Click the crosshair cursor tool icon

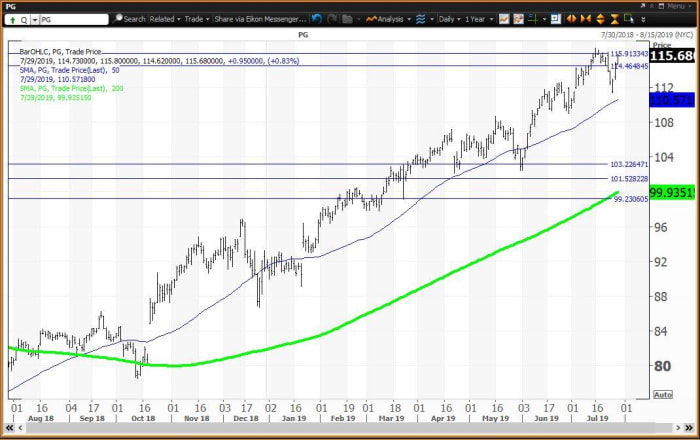point(532,19)
